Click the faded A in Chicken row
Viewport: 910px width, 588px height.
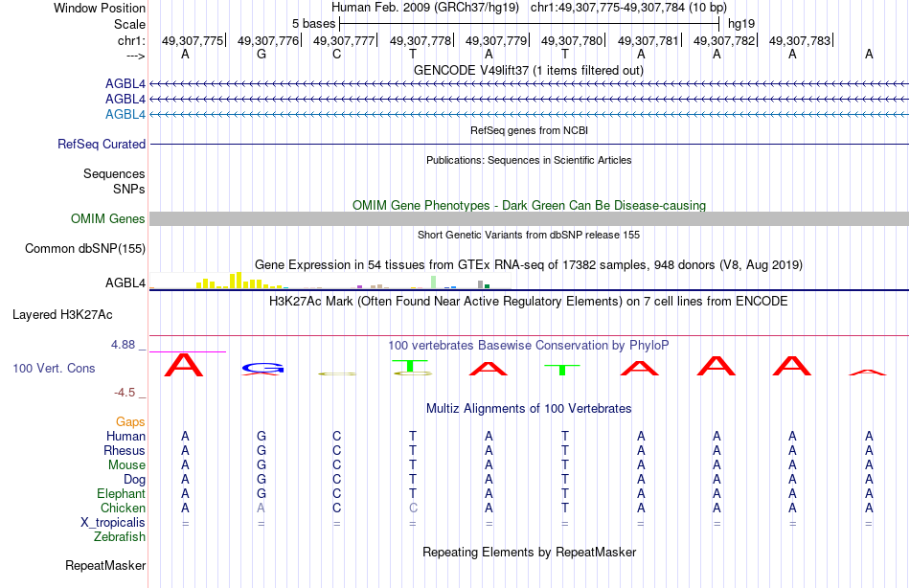(262, 508)
